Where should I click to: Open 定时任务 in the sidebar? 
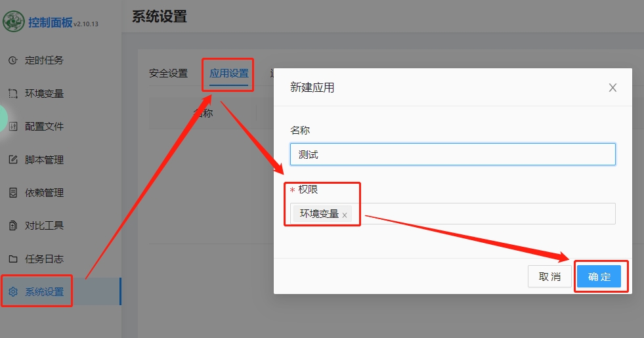pyautogui.click(x=44, y=60)
